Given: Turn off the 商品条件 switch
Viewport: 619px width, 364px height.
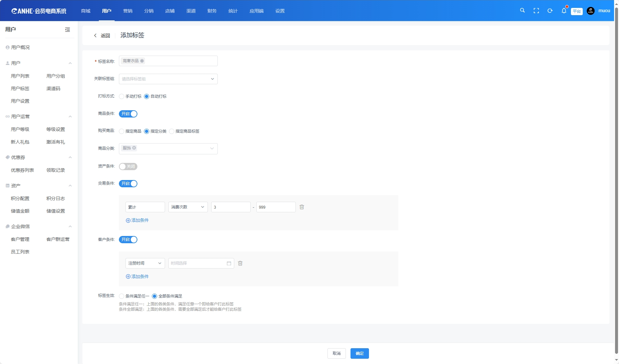Looking at the screenshot, I should [x=128, y=114].
